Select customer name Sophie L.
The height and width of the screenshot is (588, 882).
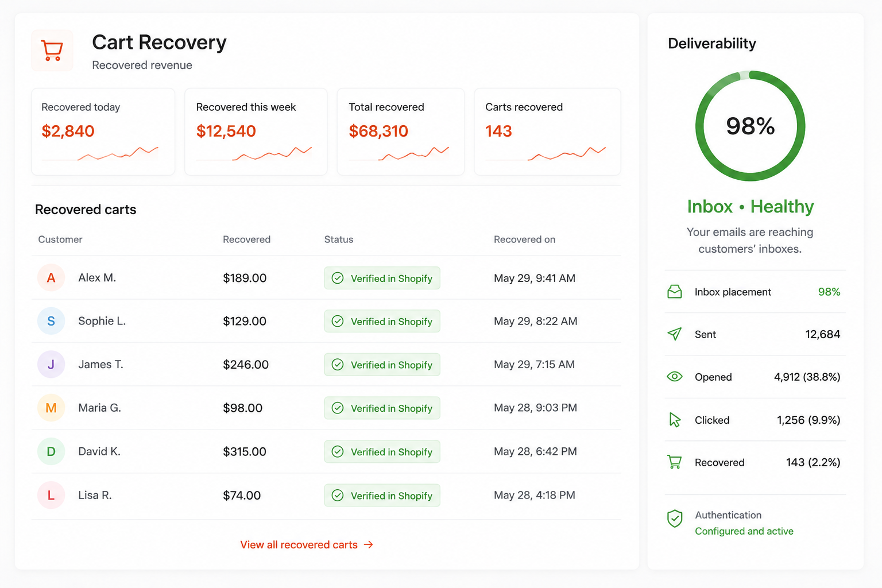pos(102,321)
